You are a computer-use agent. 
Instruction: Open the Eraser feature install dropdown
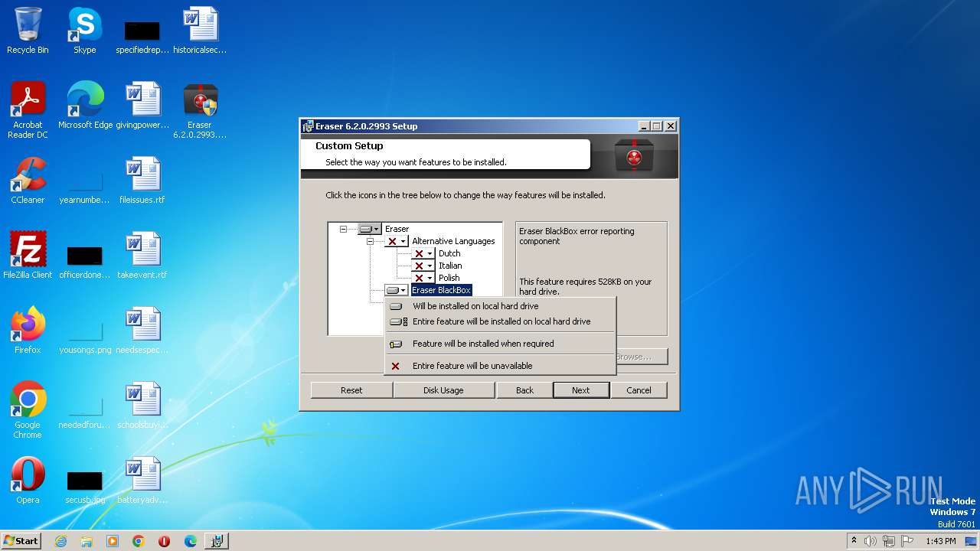click(369, 229)
